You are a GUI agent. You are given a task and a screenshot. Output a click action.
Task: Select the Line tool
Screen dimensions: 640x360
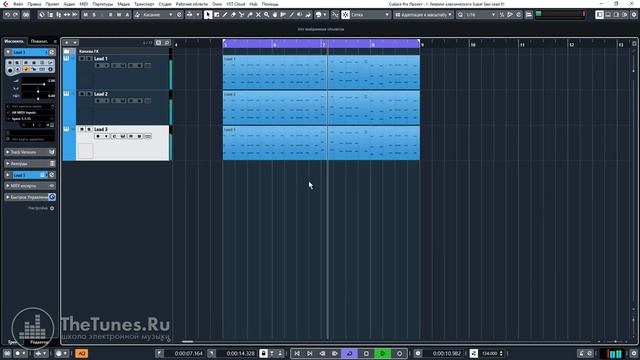click(291, 15)
